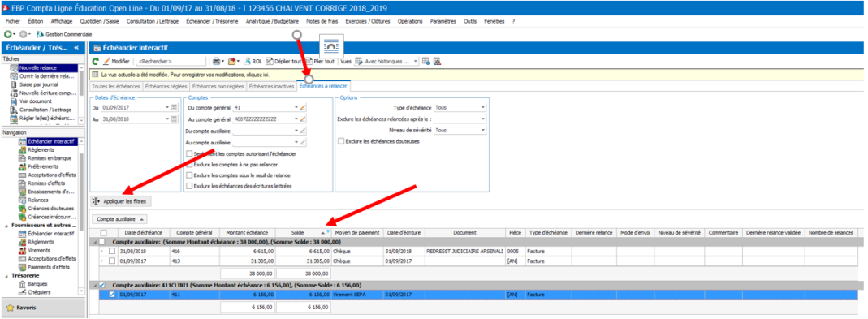Open Type d'échéance Tous dropdown
868x319 pixels.
(482, 107)
